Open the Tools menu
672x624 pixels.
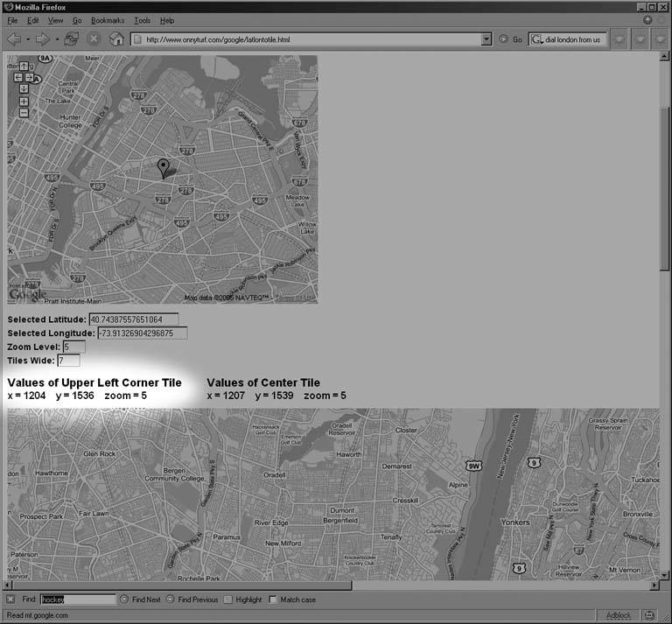[142, 19]
